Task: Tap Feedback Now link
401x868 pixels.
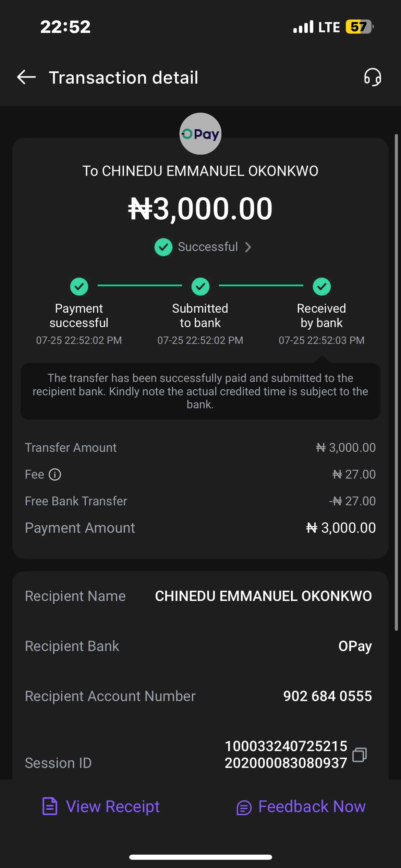Action: [x=312, y=806]
